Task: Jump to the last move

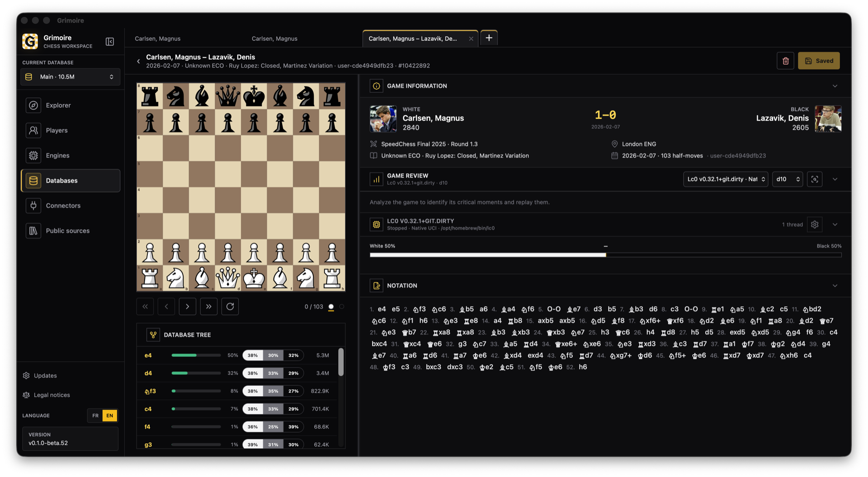Action: 209,307
